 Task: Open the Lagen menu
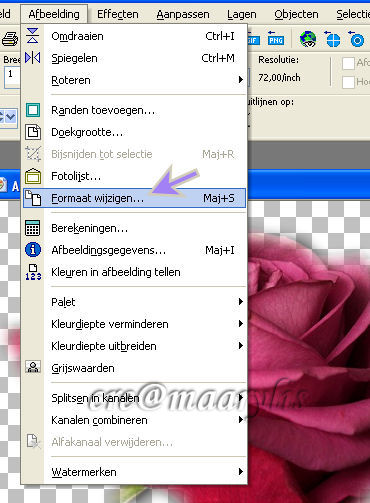[242, 14]
